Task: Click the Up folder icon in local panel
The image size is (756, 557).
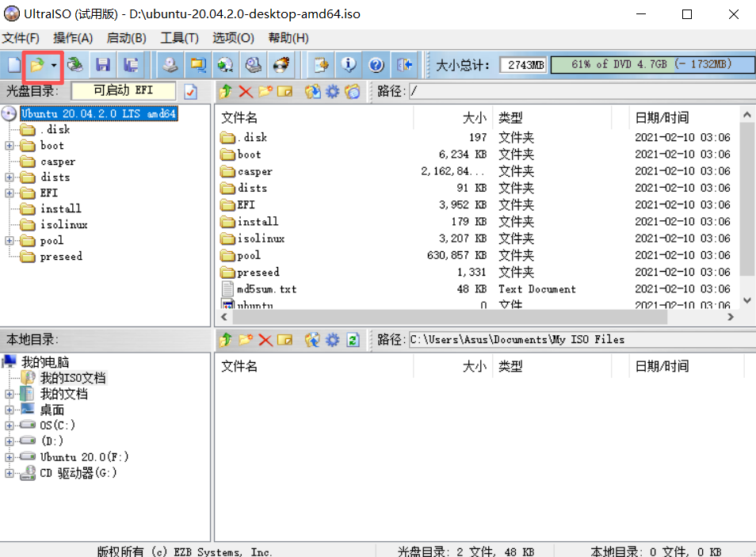Action: tap(225, 339)
